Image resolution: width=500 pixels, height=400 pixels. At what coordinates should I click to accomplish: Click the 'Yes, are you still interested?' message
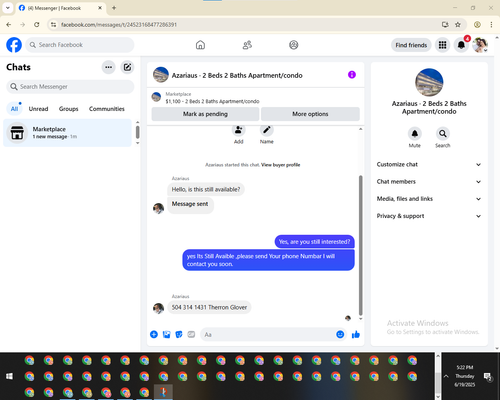pyautogui.click(x=314, y=242)
